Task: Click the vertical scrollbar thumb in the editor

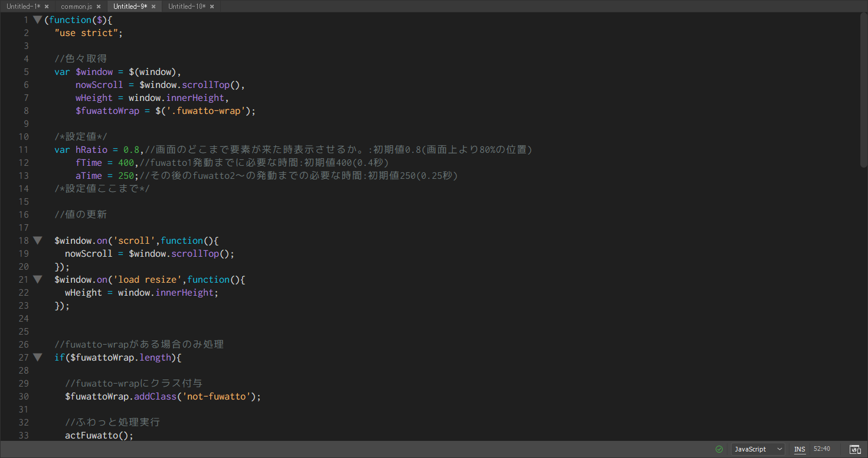Action: 863,91
